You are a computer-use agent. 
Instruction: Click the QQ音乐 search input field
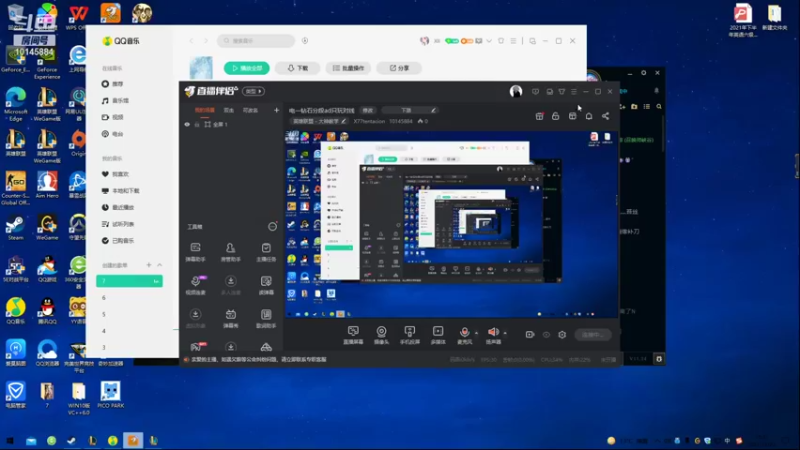click(256, 41)
